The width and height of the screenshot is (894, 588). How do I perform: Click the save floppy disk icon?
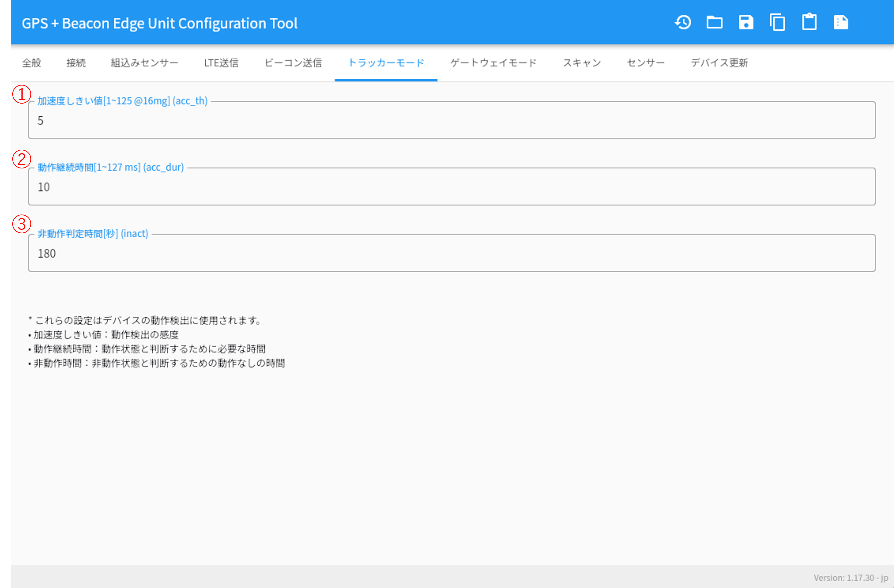[x=746, y=23]
